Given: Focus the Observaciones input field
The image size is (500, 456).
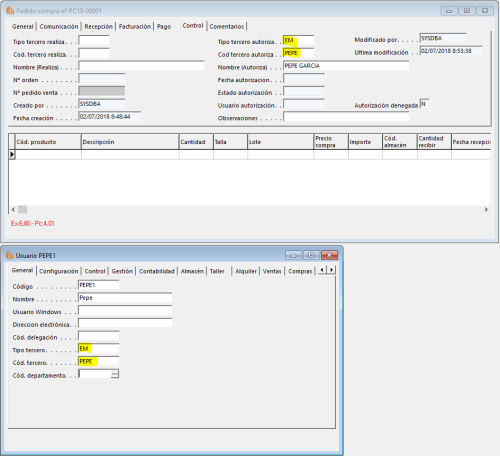Looking at the screenshot, I should coord(346,116).
